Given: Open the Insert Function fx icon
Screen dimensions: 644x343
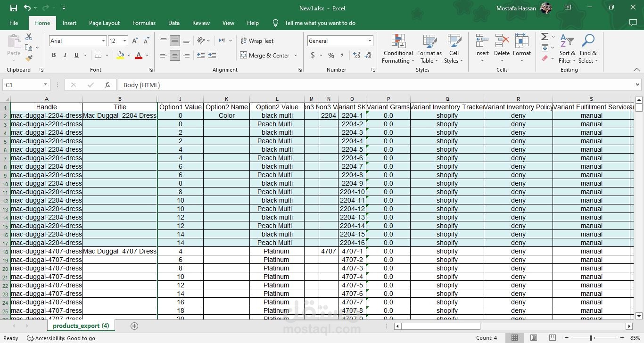Looking at the screenshot, I should (107, 85).
